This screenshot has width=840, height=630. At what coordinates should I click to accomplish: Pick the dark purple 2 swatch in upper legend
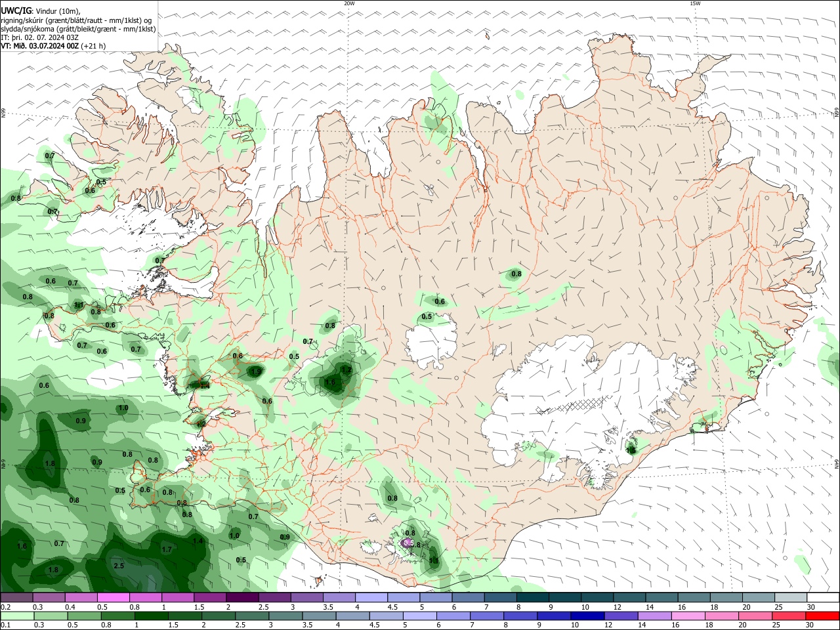[x=242, y=597]
